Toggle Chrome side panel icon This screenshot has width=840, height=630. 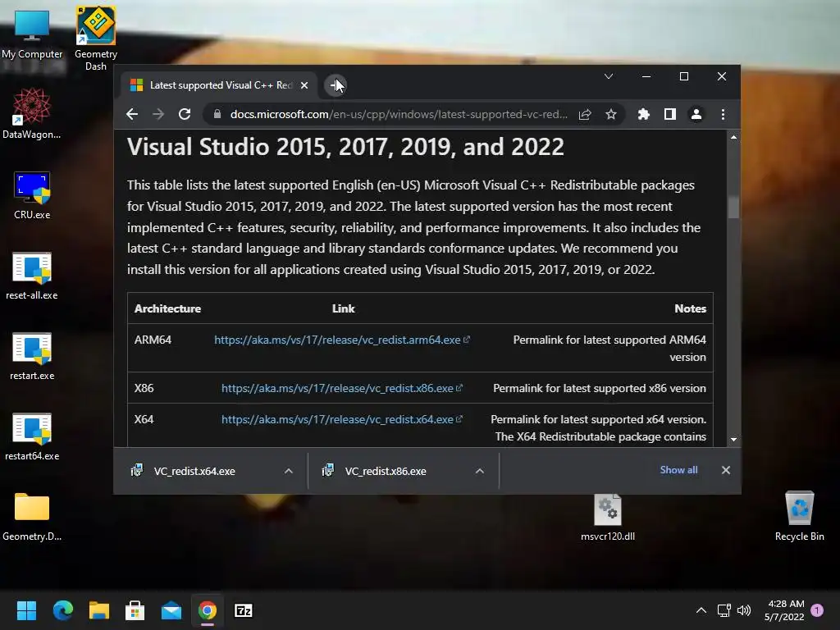pos(669,114)
